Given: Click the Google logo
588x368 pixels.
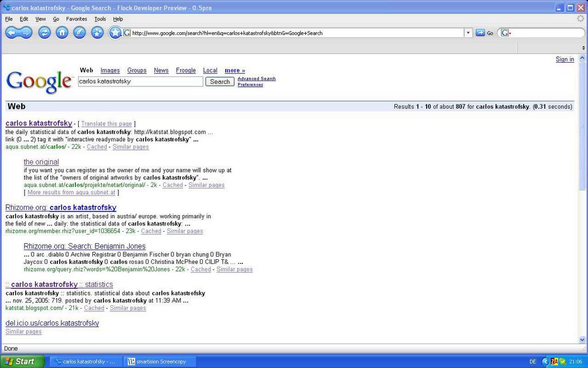Looking at the screenshot, I should tap(39, 82).
